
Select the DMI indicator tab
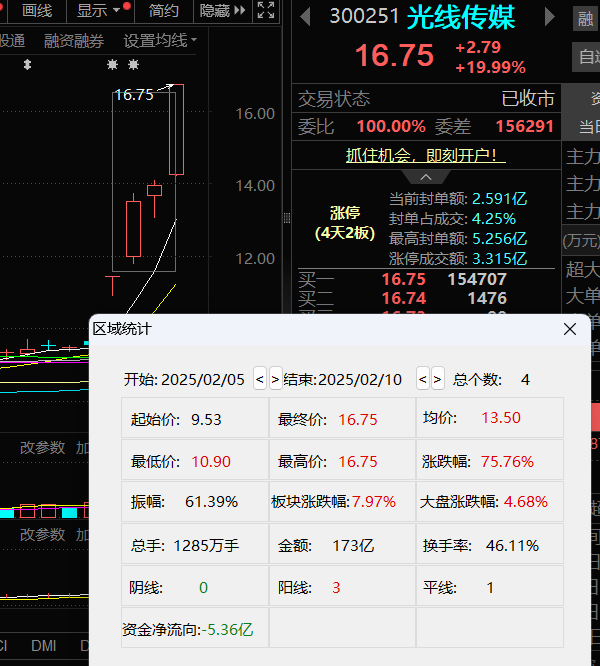43,646
